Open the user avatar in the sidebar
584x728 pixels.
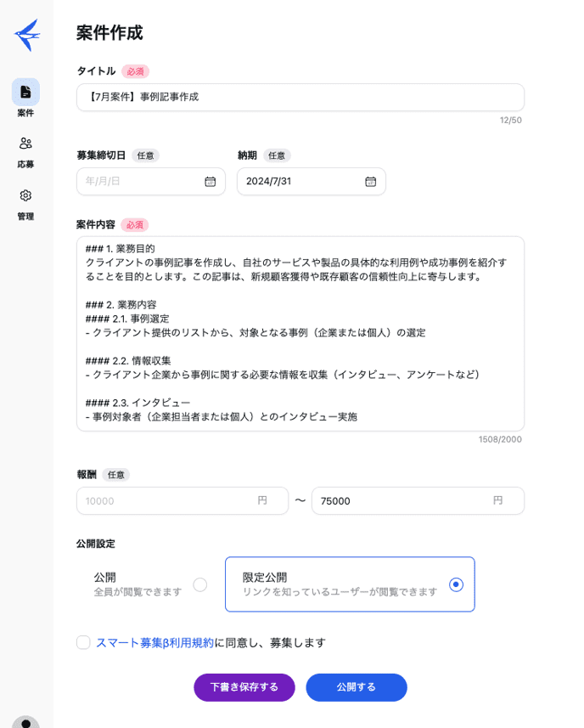(x=25, y=722)
